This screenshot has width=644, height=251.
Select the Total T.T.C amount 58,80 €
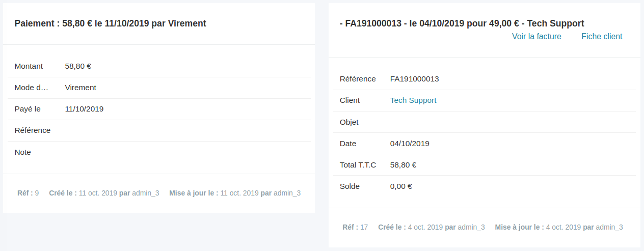(x=403, y=165)
